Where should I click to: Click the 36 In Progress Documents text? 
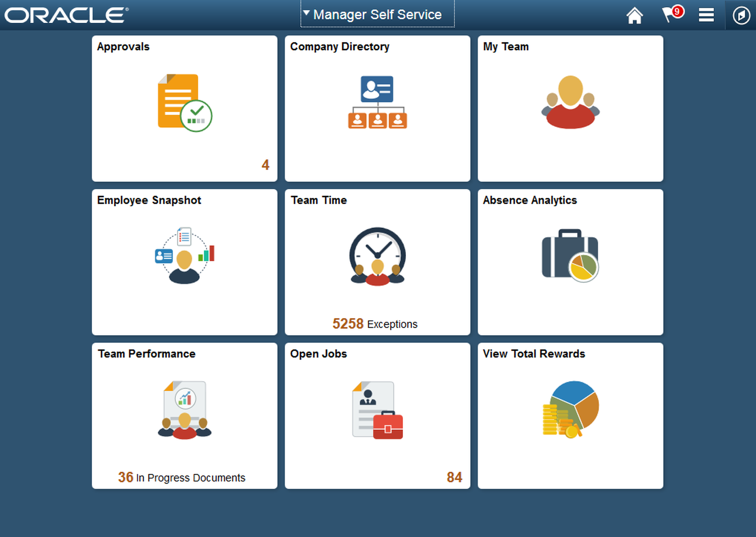[x=181, y=477]
